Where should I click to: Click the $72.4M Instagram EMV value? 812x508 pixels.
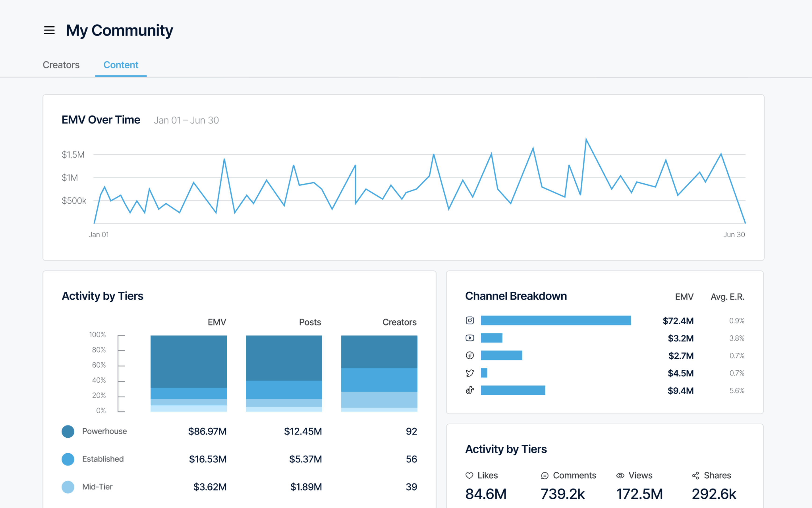click(x=678, y=321)
